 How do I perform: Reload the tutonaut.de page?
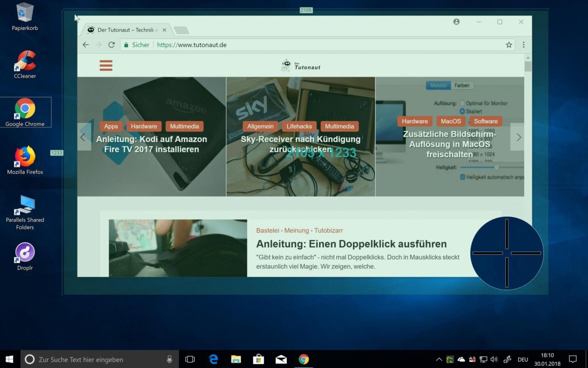point(112,45)
